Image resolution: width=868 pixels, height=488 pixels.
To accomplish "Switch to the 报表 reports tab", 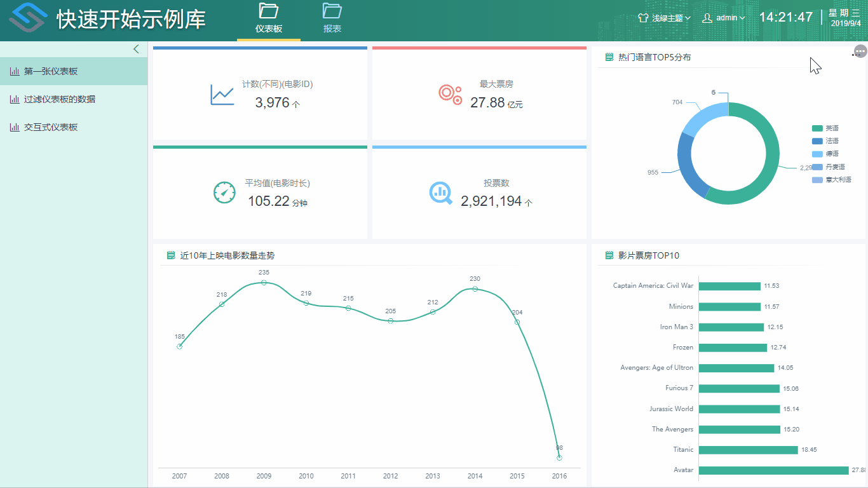I will click(332, 19).
